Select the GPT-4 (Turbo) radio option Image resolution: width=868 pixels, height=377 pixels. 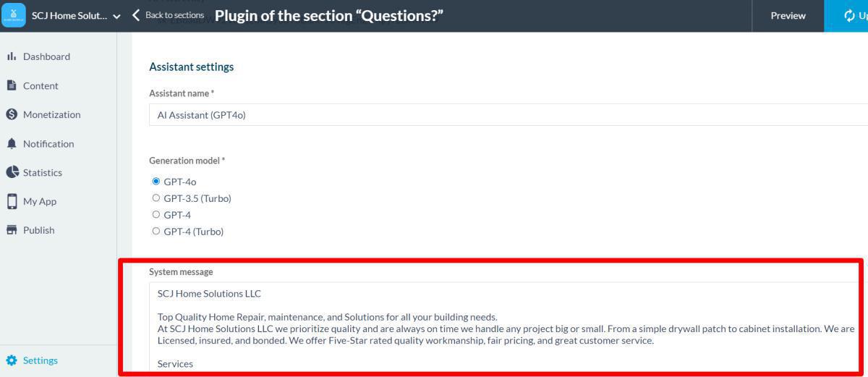156,232
